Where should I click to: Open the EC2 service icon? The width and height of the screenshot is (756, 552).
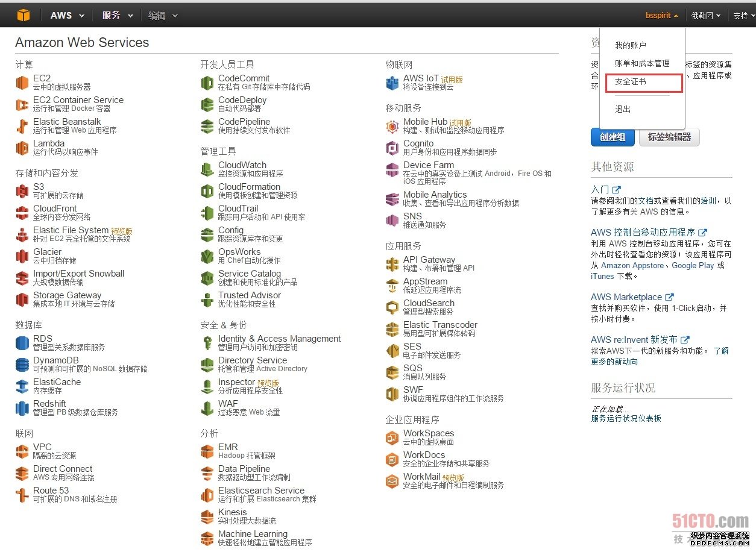(x=22, y=83)
